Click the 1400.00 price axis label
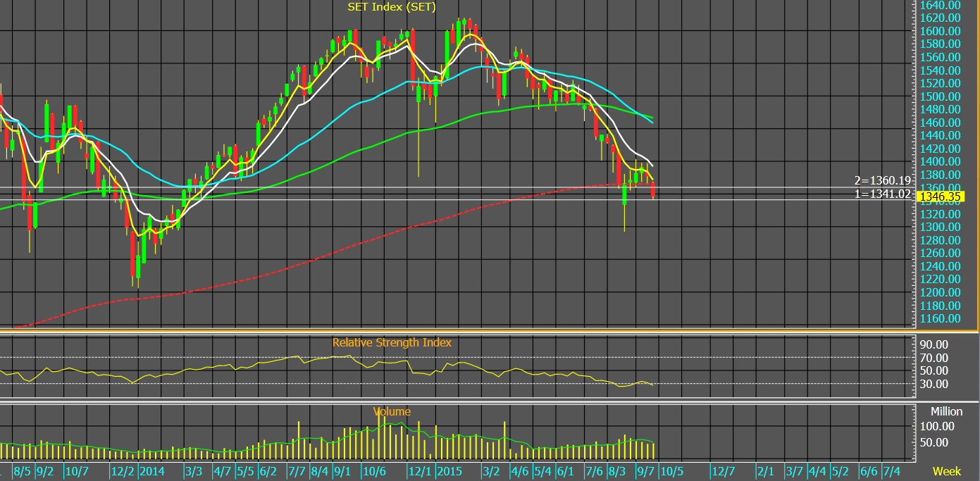This screenshot has width=980, height=481. 941,162
